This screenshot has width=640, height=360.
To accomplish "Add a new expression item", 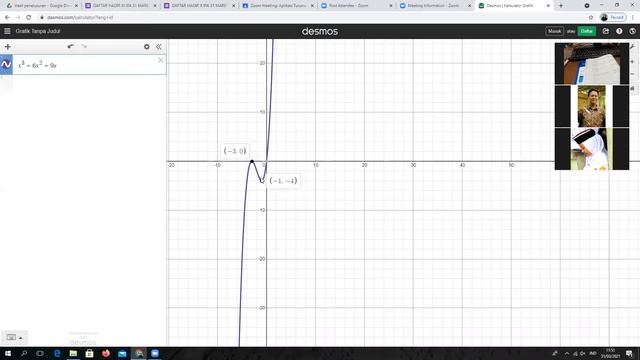I will 8,47.
